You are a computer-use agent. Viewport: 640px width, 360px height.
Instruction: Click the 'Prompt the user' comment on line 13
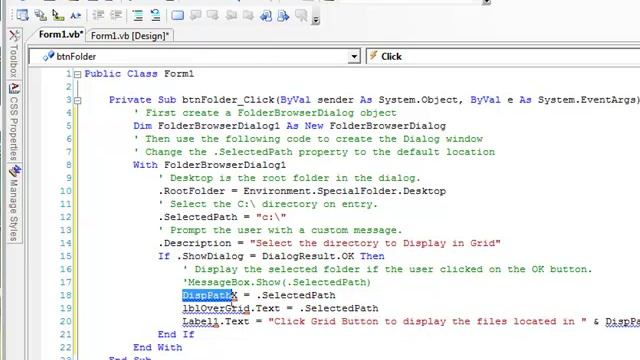click(x=280, y=230)
